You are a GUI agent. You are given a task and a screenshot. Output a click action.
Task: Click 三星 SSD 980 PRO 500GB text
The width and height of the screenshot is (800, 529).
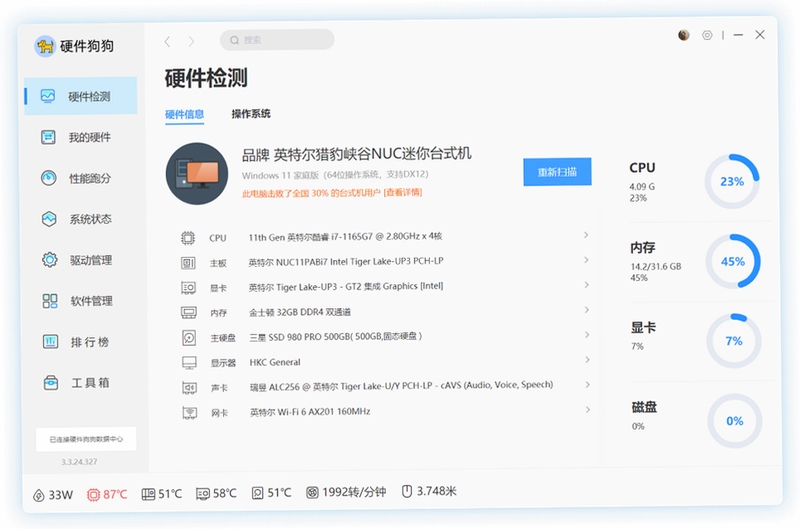point(336,336)
